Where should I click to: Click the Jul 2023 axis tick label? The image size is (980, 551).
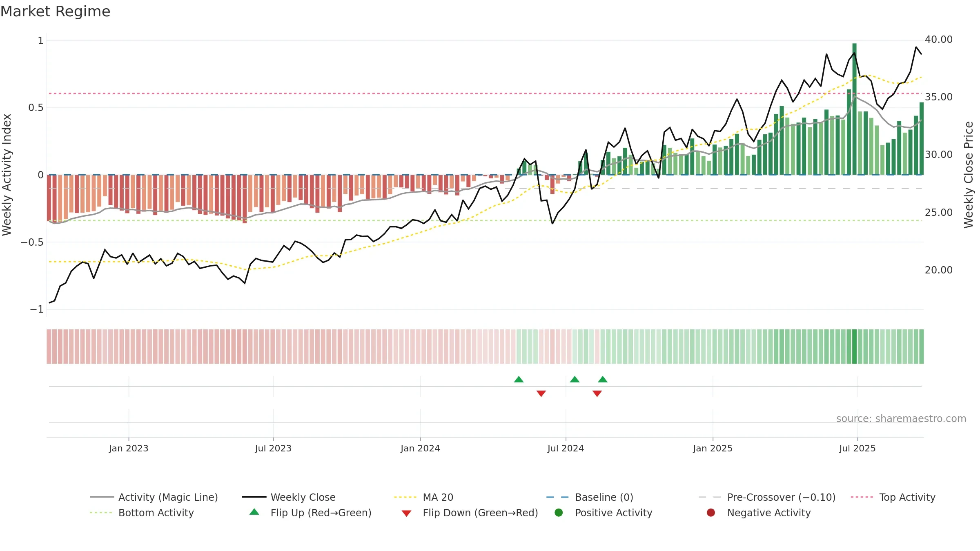273,449
